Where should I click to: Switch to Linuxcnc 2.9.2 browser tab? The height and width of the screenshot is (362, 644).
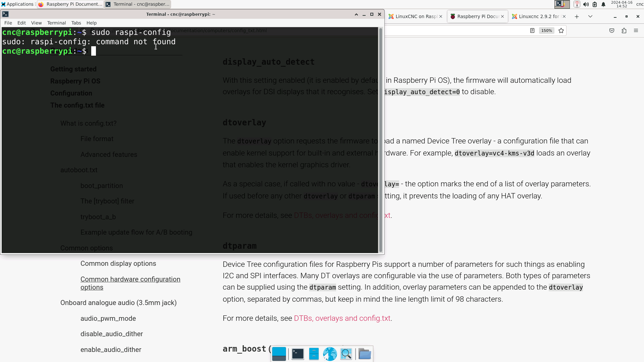[x=539, y=16]
